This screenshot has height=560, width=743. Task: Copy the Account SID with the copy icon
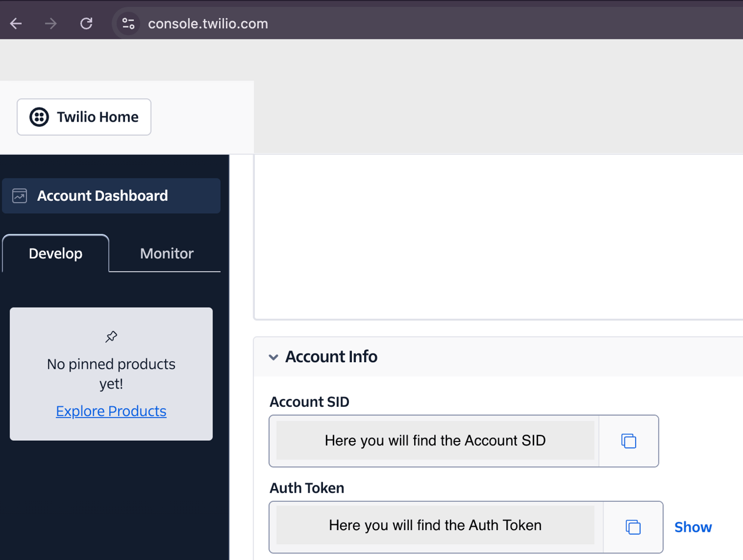[x=628, y=441]
